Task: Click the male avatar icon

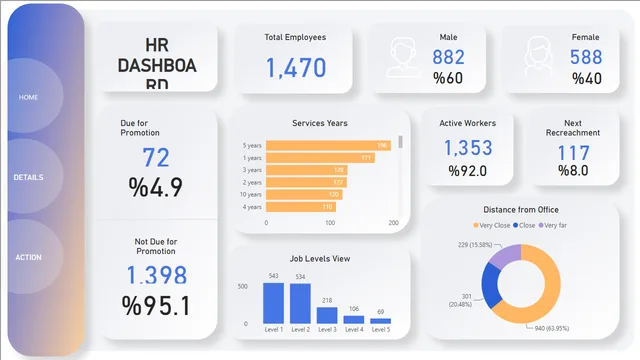Action: [403, 57]
